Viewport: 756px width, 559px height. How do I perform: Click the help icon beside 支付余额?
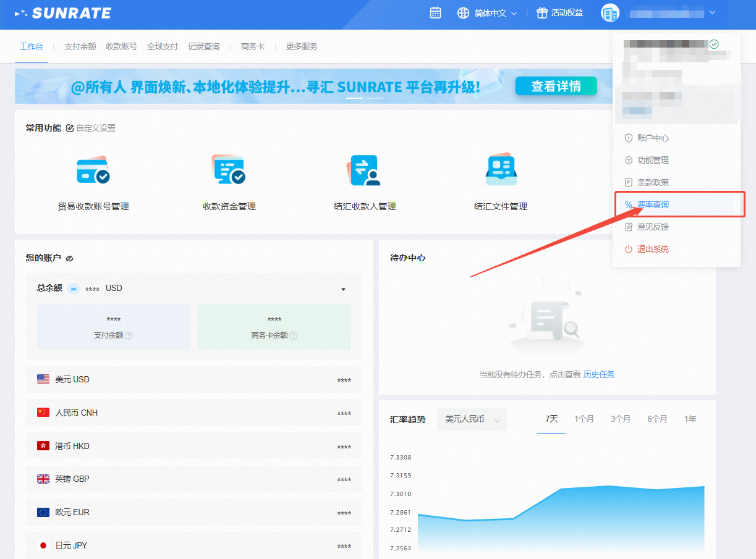(129, 335)
